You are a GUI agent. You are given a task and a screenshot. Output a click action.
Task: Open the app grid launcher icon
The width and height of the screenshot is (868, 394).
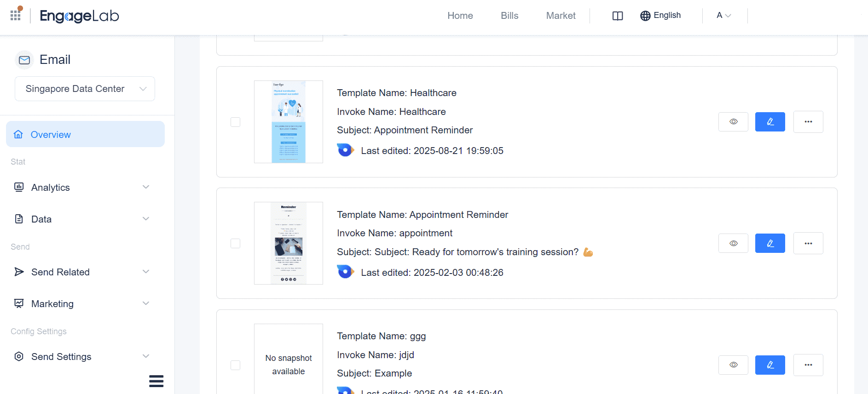click(16, 14)
